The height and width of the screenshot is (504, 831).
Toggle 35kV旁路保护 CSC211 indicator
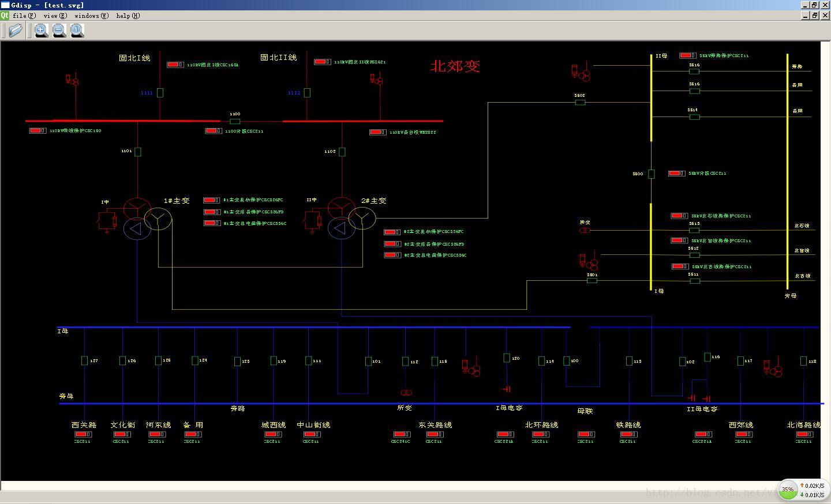click(688, 55)
